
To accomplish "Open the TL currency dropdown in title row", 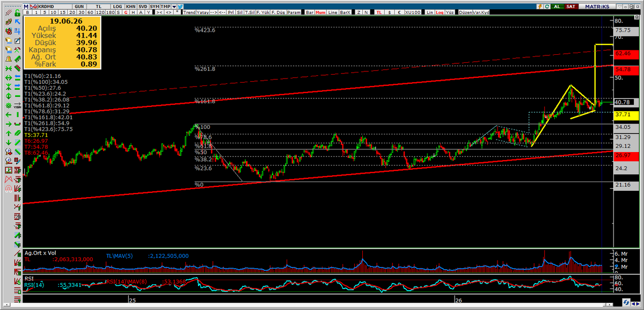I will pos(99,6).
